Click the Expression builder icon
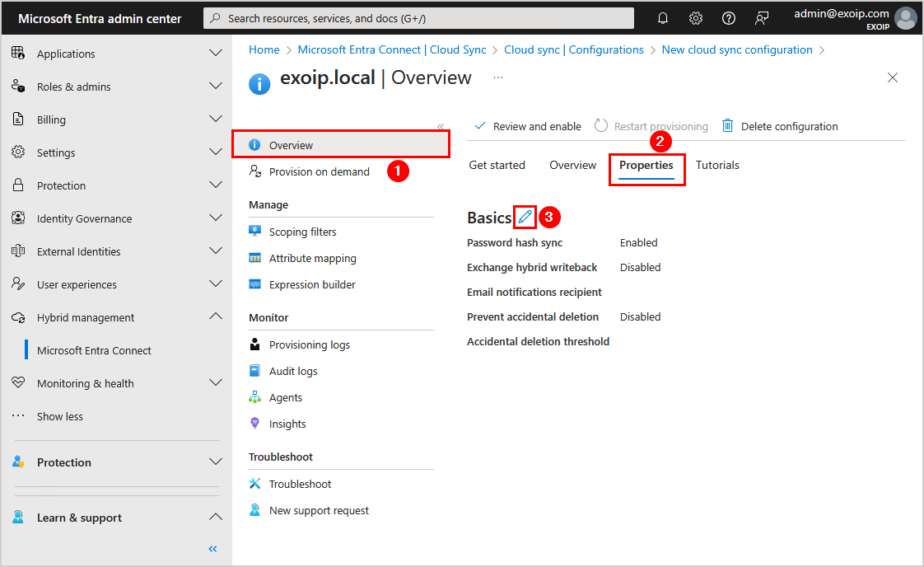 coord(254,284)
